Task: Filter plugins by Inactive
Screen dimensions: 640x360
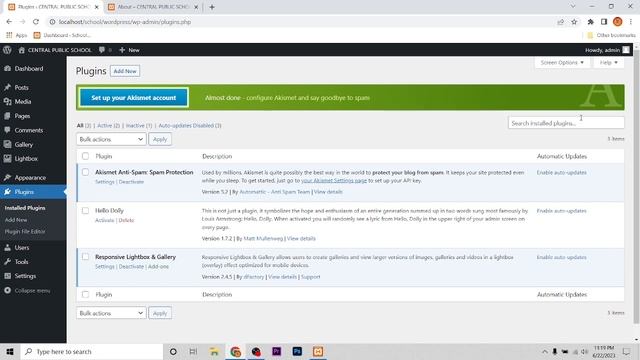Action: 139,126
